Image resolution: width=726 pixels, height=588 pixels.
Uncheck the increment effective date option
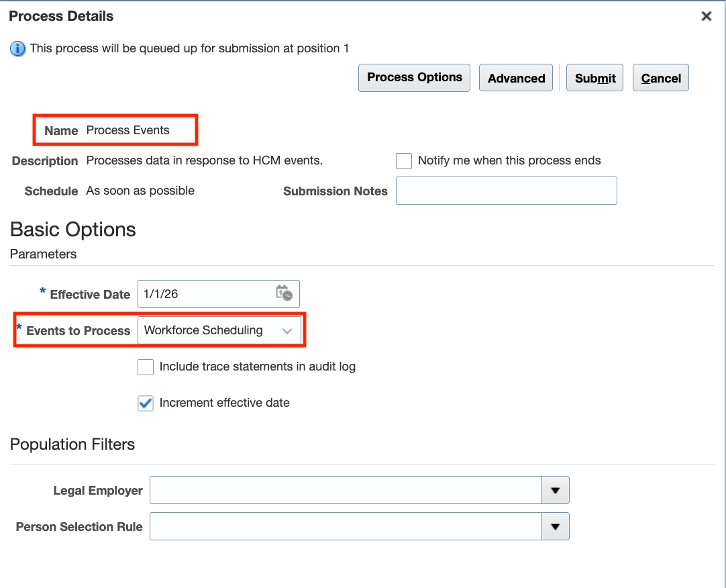[146, 403]
